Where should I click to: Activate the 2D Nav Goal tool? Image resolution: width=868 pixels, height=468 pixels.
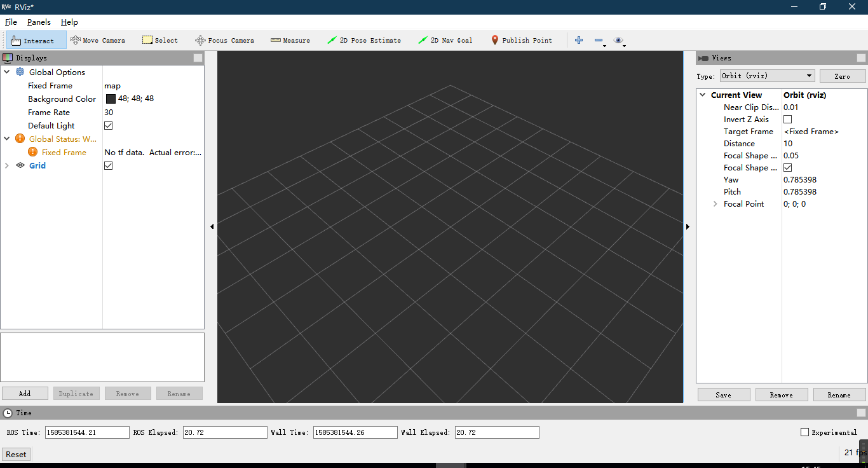[x=445, y=40]
